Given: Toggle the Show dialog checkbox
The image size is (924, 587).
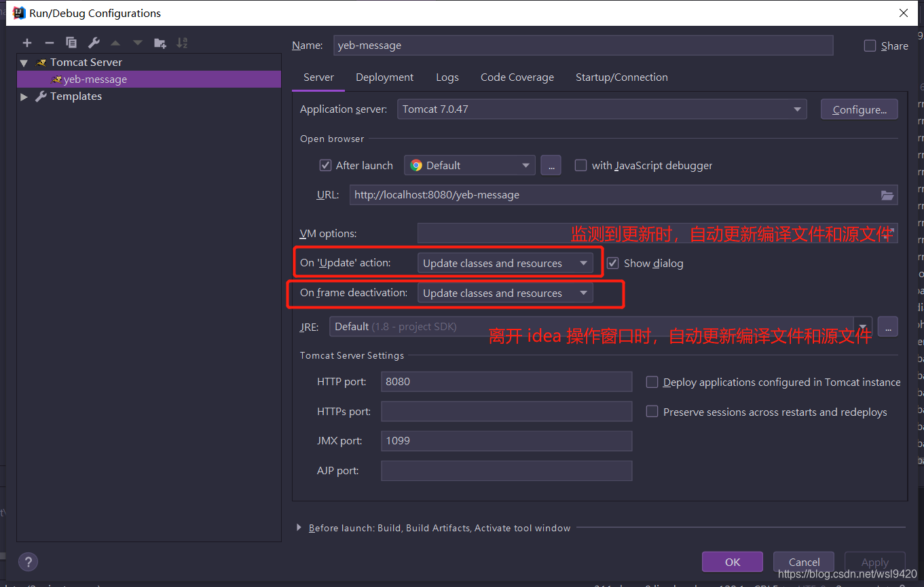Looking at the screenshot, I should pyautogui.click(x=613, y=263).
